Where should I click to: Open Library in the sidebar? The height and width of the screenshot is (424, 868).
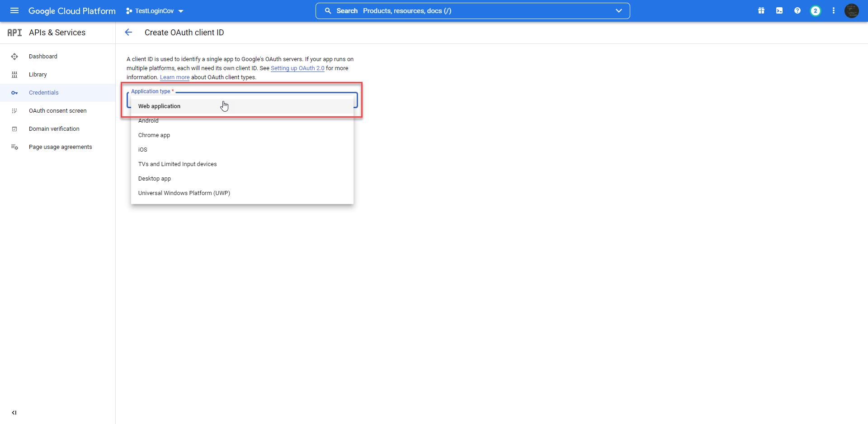pos(57,75)
